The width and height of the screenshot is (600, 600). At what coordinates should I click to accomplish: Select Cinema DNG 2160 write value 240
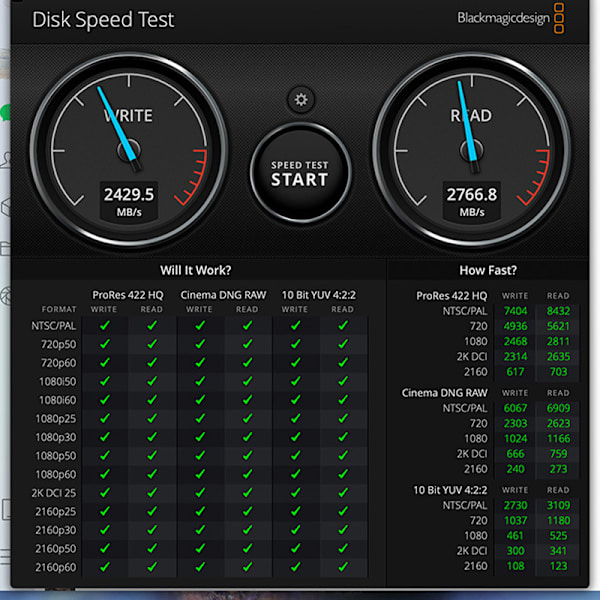tap(515, 469)
